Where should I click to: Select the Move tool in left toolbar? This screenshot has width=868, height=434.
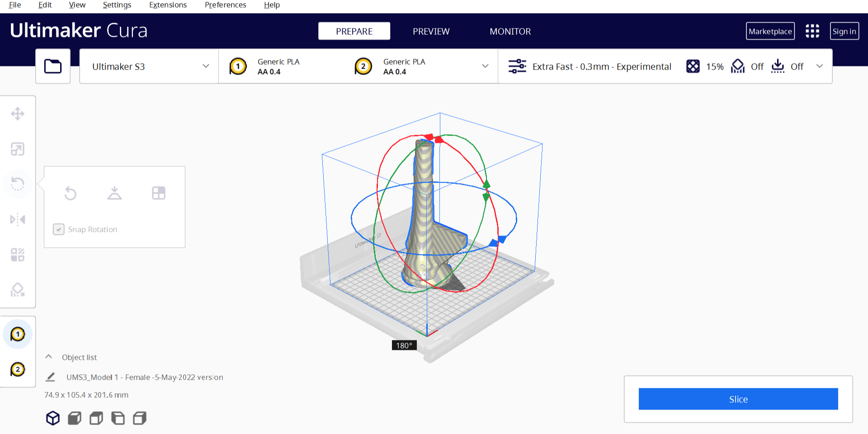click(18, 113)
